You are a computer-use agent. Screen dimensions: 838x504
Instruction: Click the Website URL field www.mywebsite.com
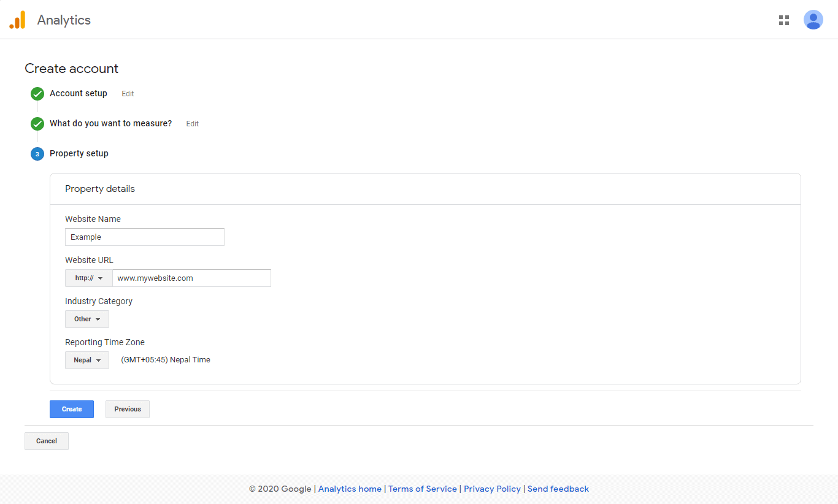(191, 278)
